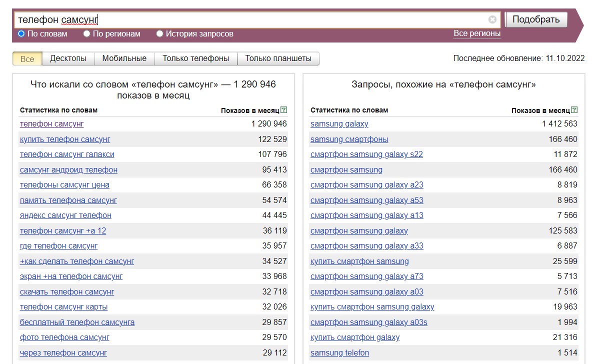Screen dimensions: 595x364
Task: Open the бесплатный телефон самсунга link
Action: pos(77,322)
